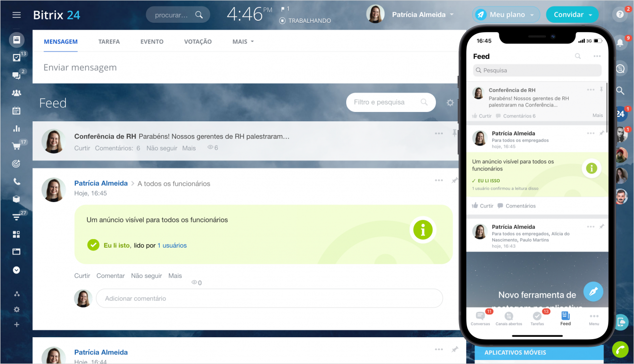Toggle EU LI ISSO on the phone
This screenshot has width=634, height=364.
pos(486,181)
